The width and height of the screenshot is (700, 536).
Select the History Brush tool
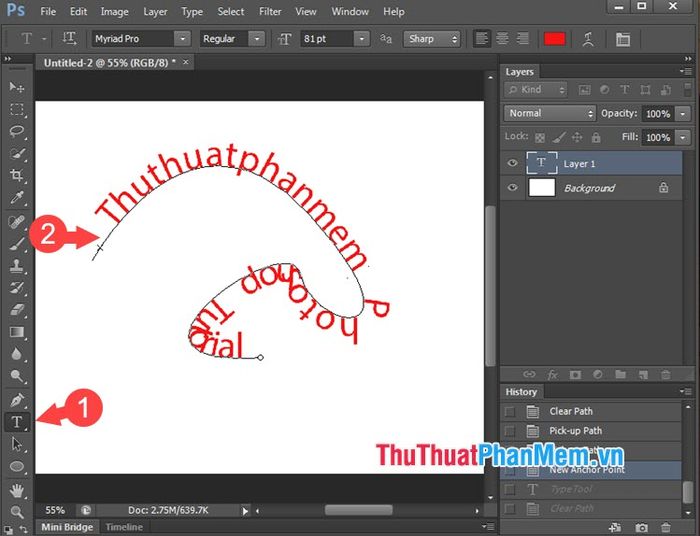pyautogui.click(x=17, y=288)
